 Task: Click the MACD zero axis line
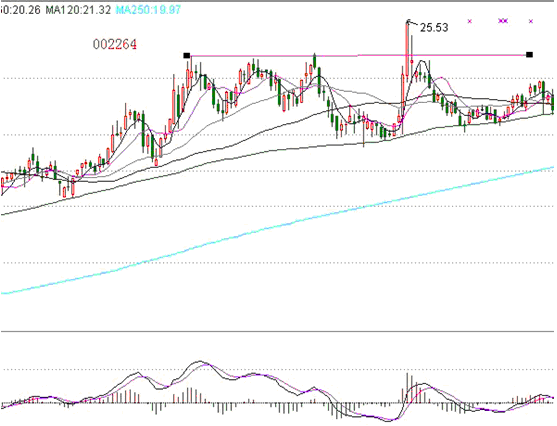tap(277, 403)
